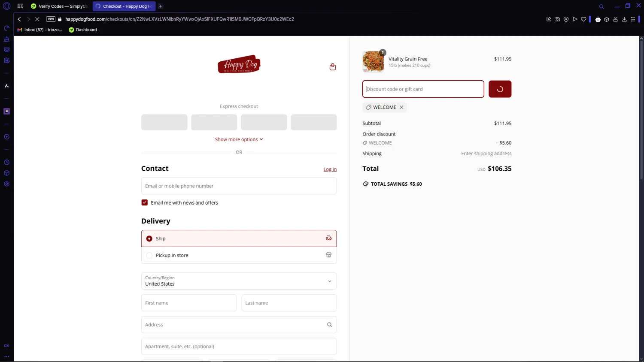Open Twitch panel in sidebar
Image resolution: width=644 pixels, height=362 pixels.
click(6, 111)
